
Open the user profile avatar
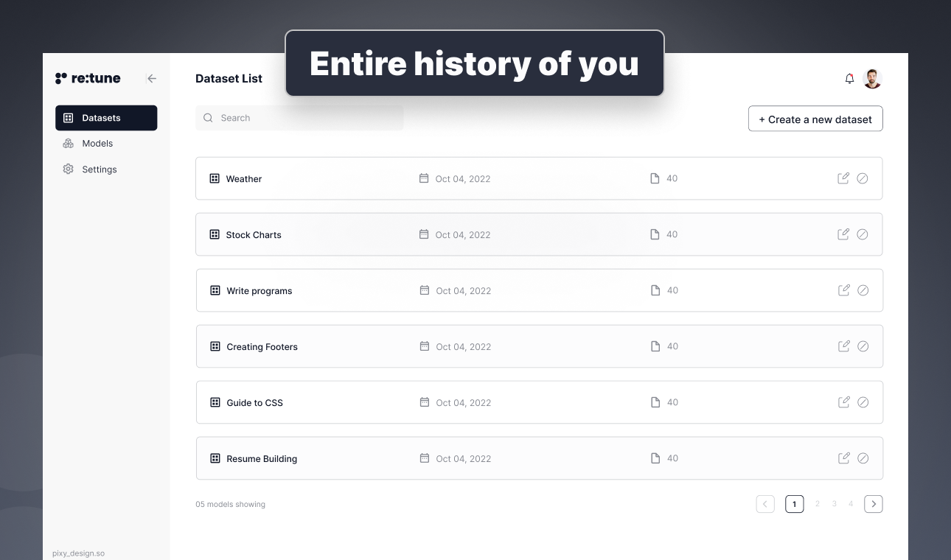point(872,79)
